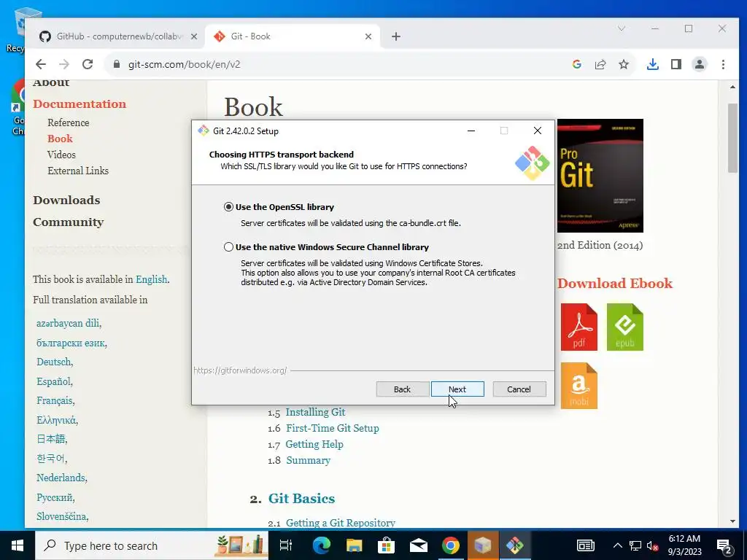Image resolution: width=747 pixels, height=560 pixels.
Task: Click the Pro Git book cover
Action: pyautogui.click(x=600, y=176)
